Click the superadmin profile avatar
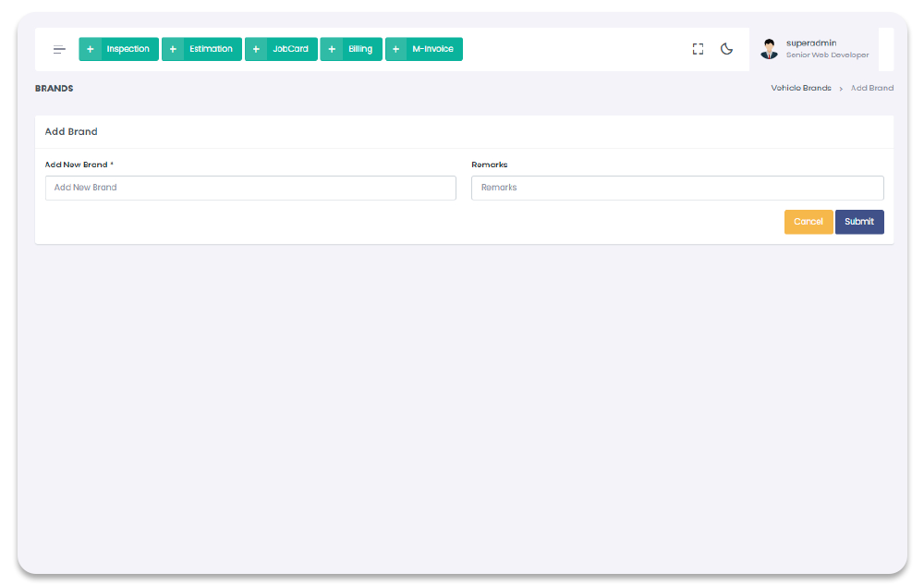The image size is (924, 585). pos(769,50)
